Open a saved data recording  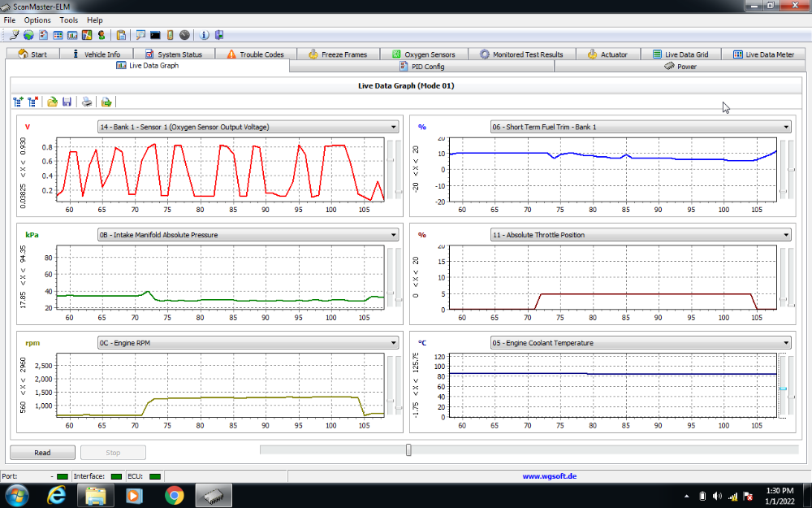coord(52,102)
